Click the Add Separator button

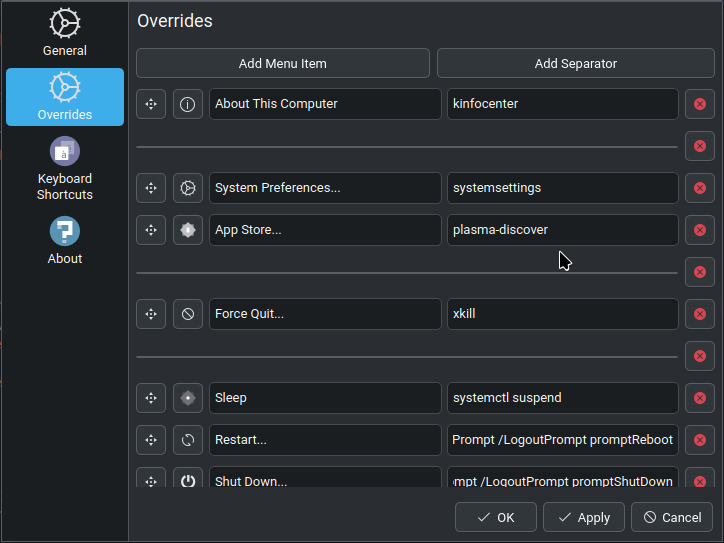(576, 63)
